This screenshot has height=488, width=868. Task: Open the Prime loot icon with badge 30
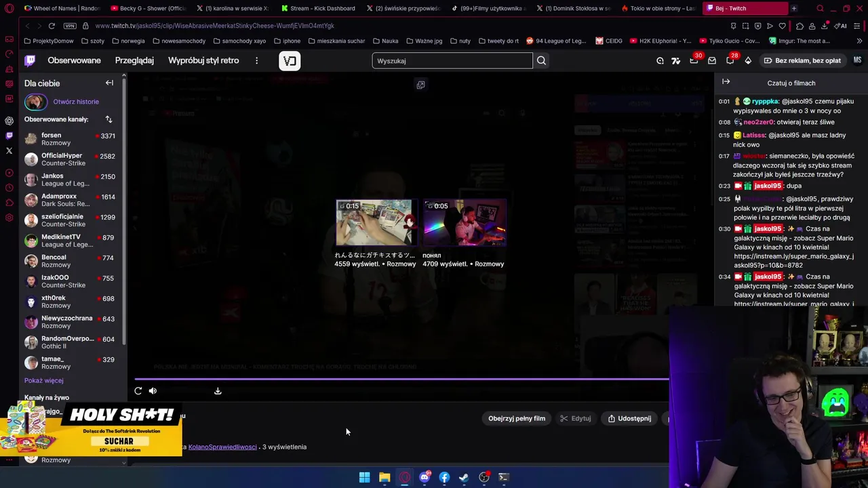tap(694, 60)
